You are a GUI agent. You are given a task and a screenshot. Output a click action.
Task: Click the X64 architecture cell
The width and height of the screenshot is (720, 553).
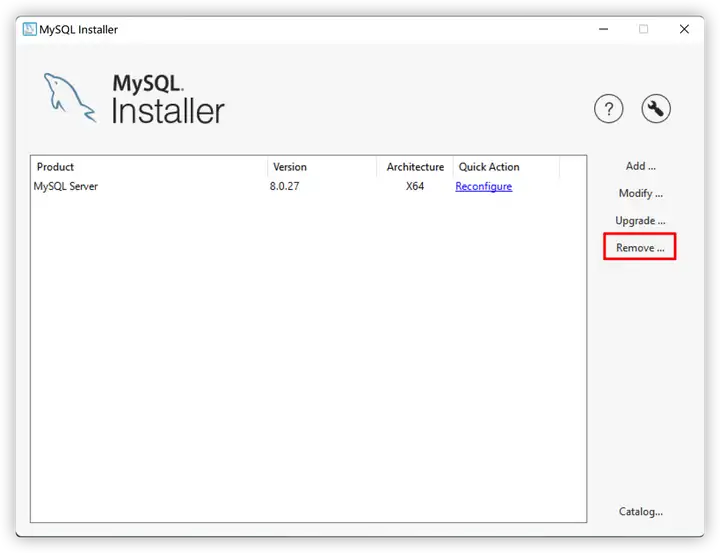415,186
